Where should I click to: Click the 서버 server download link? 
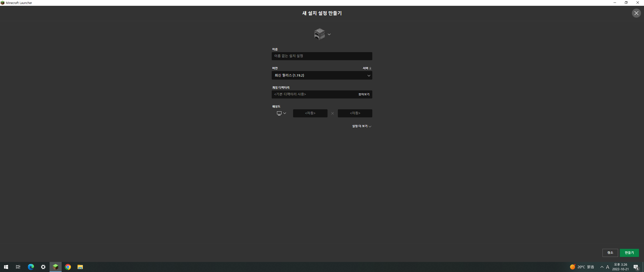367,68
